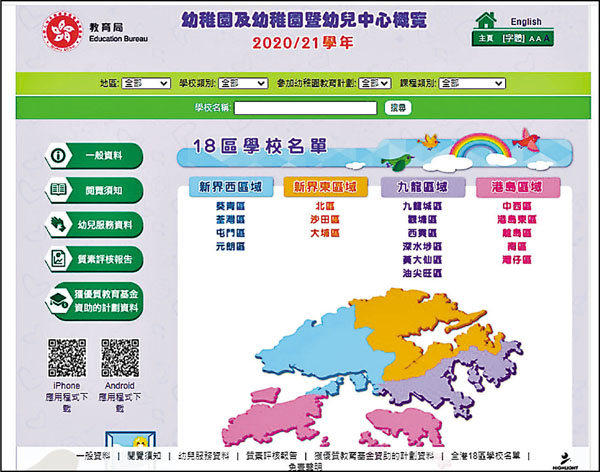Click the iPhone app QR code
Viewport: 600px width, 472px height.
click(x=67, y=357)
